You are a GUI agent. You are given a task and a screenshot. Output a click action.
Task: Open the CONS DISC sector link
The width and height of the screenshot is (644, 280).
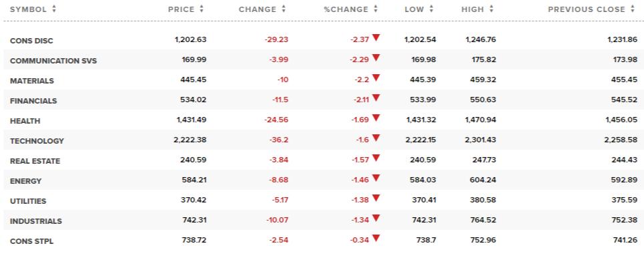point(31,41)
